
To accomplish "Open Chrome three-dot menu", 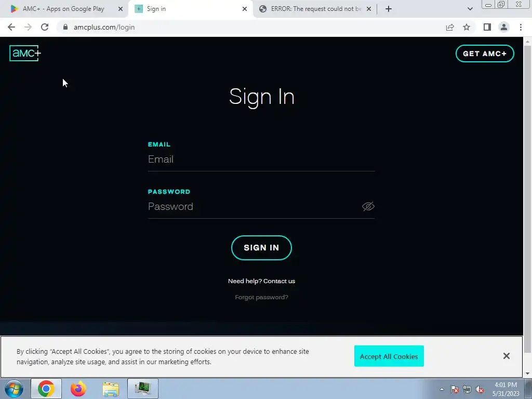I will coord(521,27).
